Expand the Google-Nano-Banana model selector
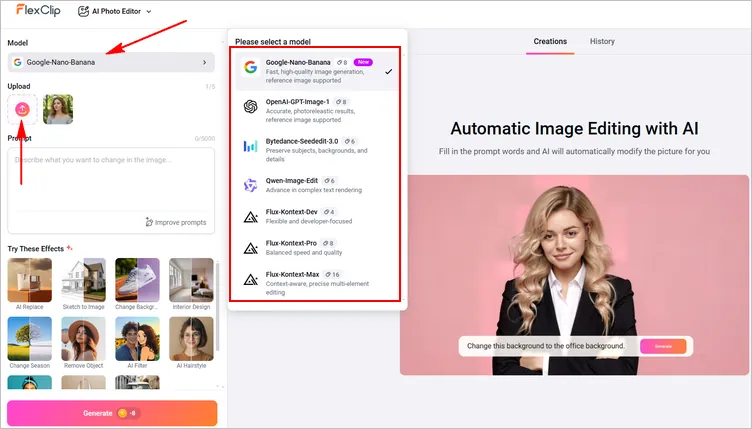Screen dimensions: 752x429 [111, 62]
